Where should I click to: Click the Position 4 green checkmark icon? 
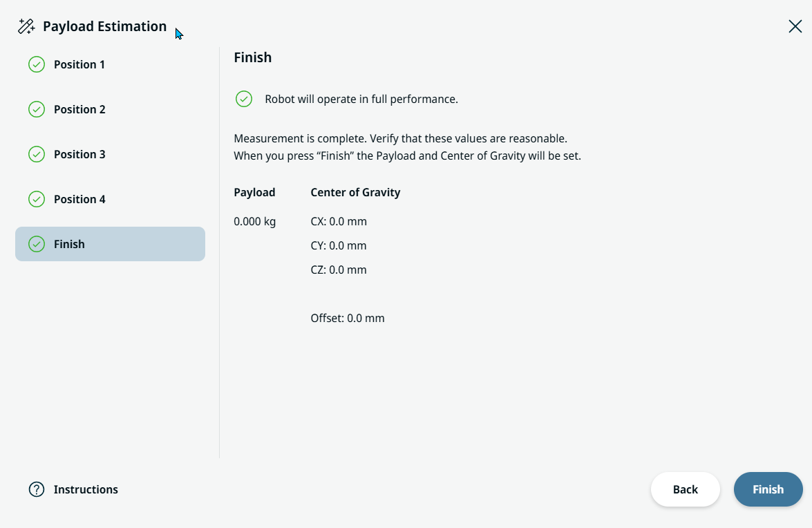(x=37, y=199)
